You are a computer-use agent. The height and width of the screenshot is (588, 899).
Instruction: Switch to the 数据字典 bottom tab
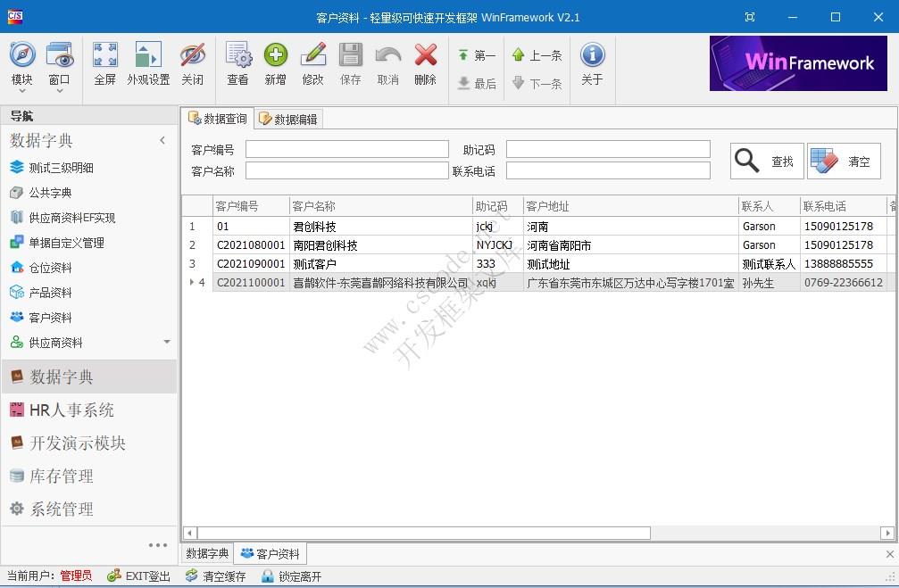click(206, 553)
